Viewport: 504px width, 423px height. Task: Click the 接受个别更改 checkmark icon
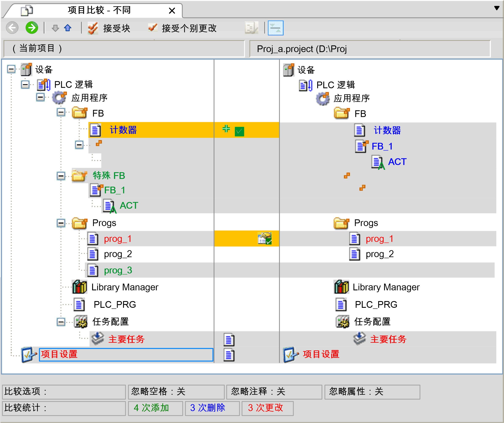click(x=153, y=28)
